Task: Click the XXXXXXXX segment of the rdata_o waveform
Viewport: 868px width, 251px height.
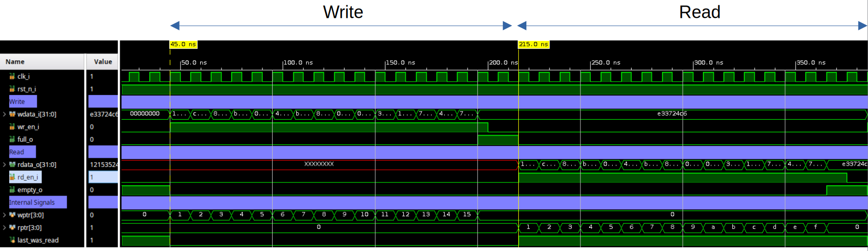Action: tap(319, 164)
